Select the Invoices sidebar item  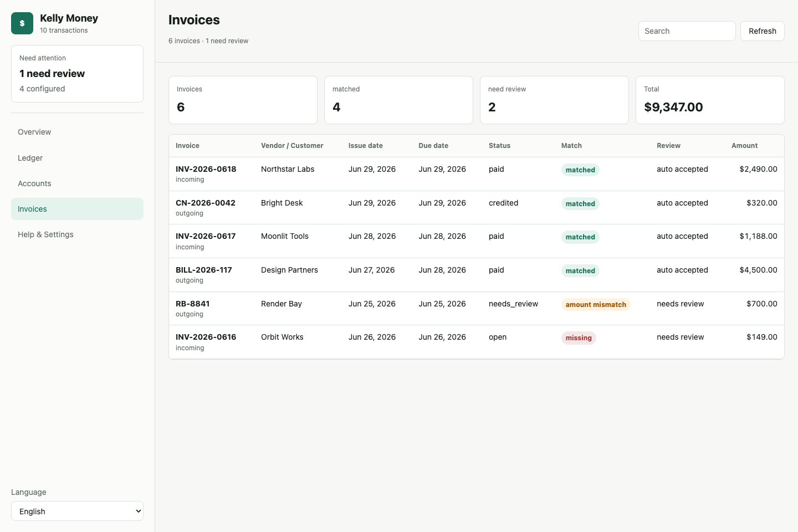[x=77, y=209]
